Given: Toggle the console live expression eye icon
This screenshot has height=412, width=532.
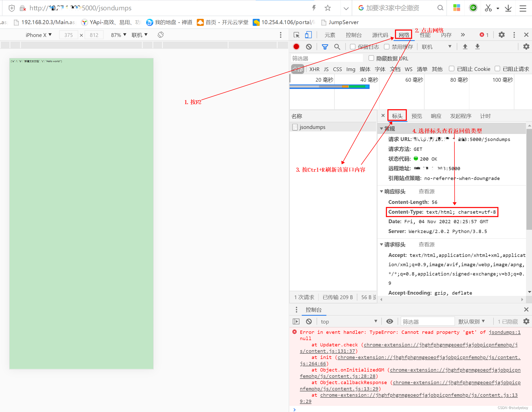Looking at the screenshot, I should click(390, 322).
